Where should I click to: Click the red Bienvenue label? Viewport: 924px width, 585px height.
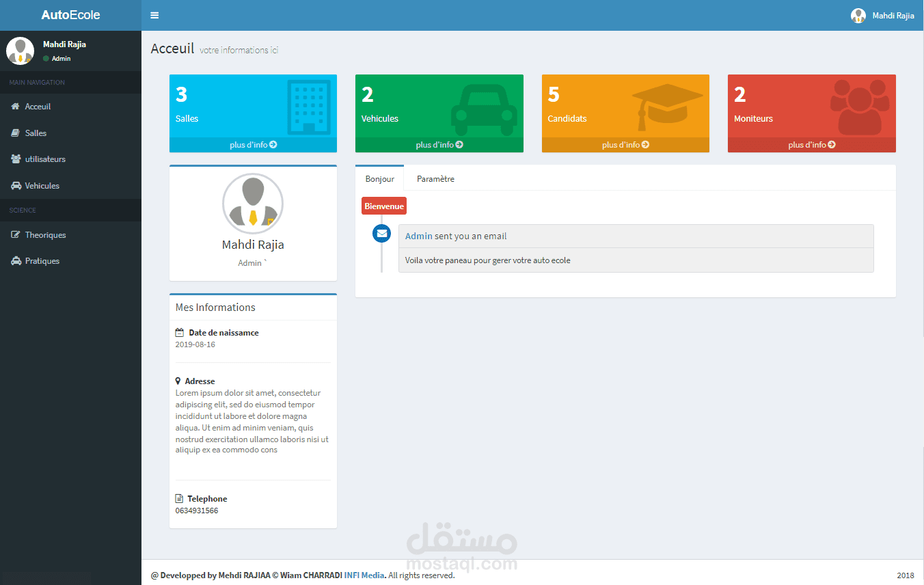384,206
